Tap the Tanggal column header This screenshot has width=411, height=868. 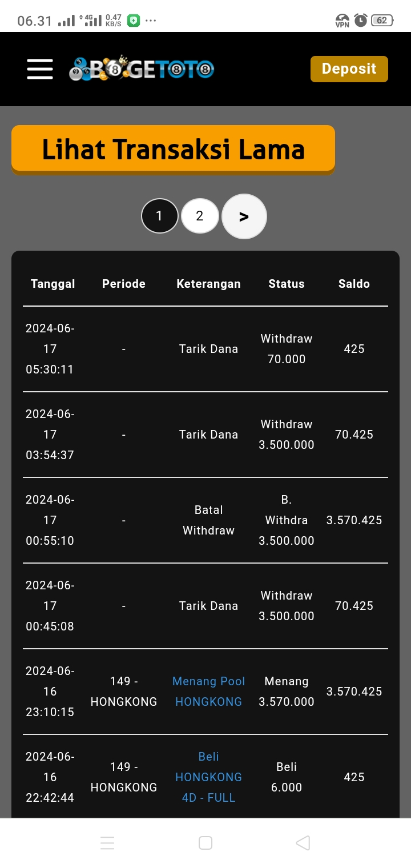coord(53,284)
